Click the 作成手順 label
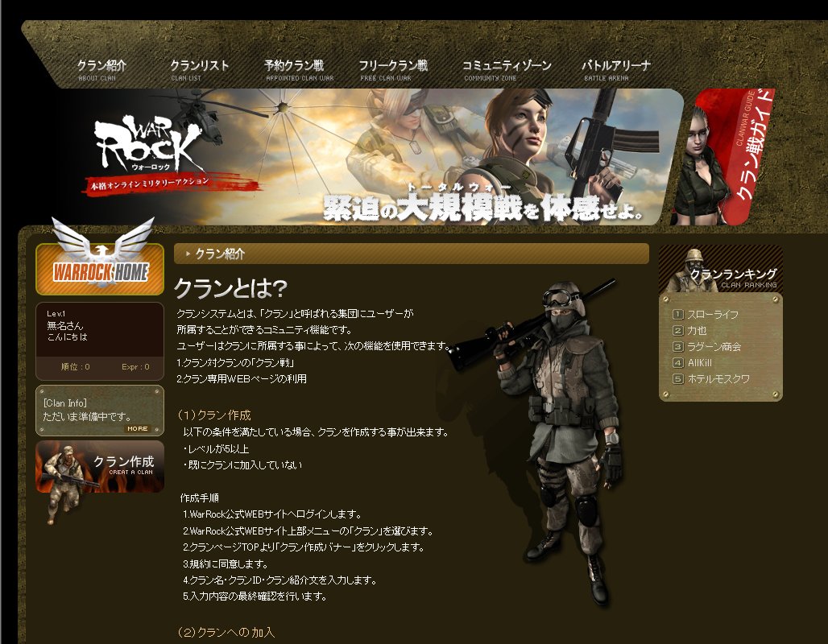 199,497
